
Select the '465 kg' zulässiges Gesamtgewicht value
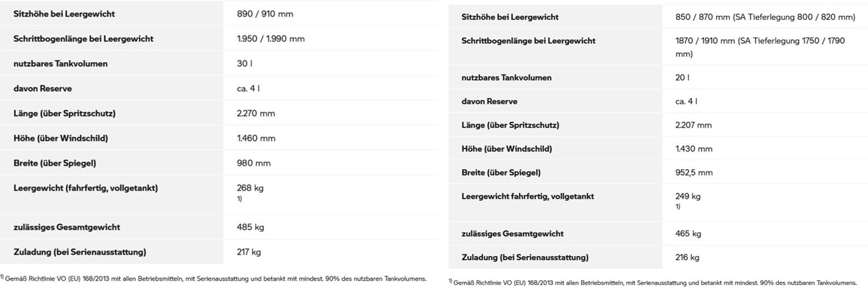click(689, 234)
